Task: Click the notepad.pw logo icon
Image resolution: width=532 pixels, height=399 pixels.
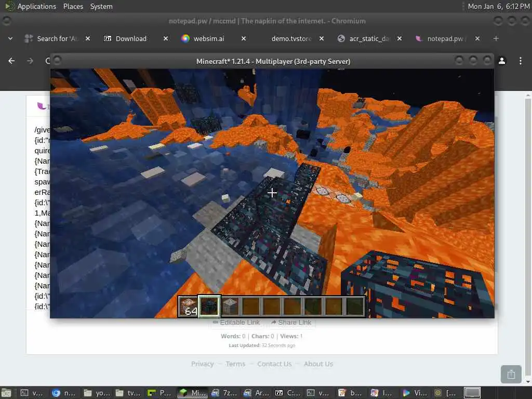Action: pos(42,106)
